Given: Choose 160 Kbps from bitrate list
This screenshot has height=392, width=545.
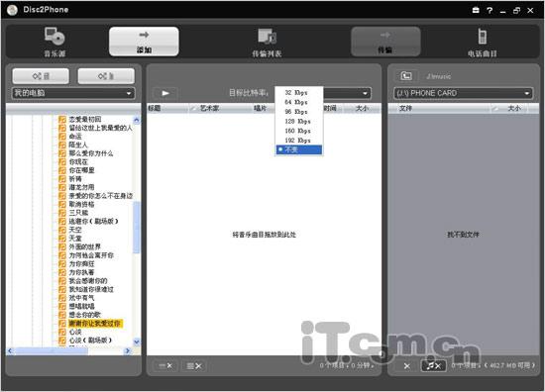Looking at the screenshot, I should click(298, 131).
